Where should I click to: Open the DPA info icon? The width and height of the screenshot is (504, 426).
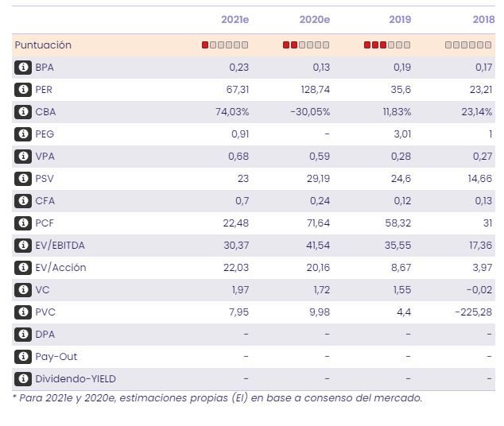(x=23, y=335)
